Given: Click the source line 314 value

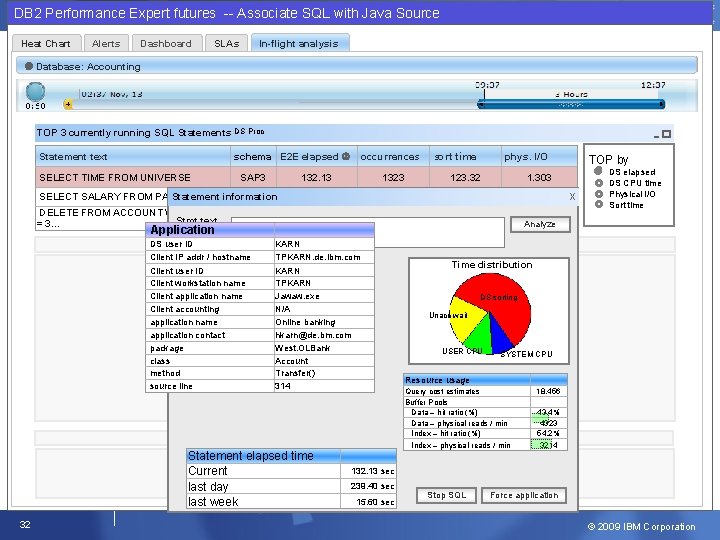Looking at the screenshot, I should 283,386.
